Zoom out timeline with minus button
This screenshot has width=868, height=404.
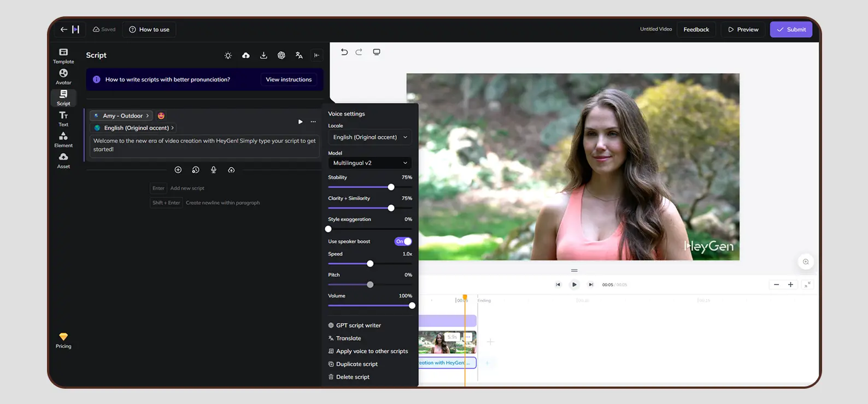[776, 284]
